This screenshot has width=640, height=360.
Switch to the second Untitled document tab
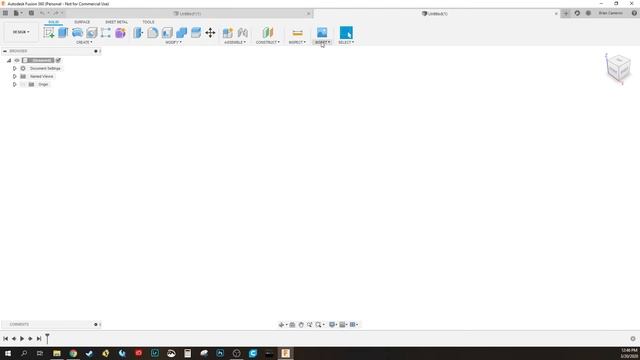pyautogui.click(x=437, y=13)
